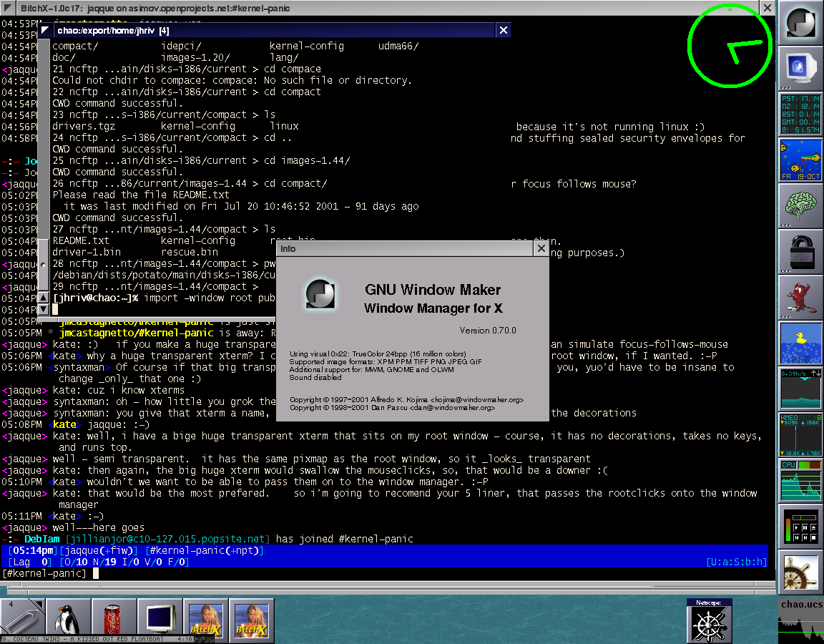
Task: Click the CPU usage color bar
Action: pyautogui.click(x=809, y=464)
